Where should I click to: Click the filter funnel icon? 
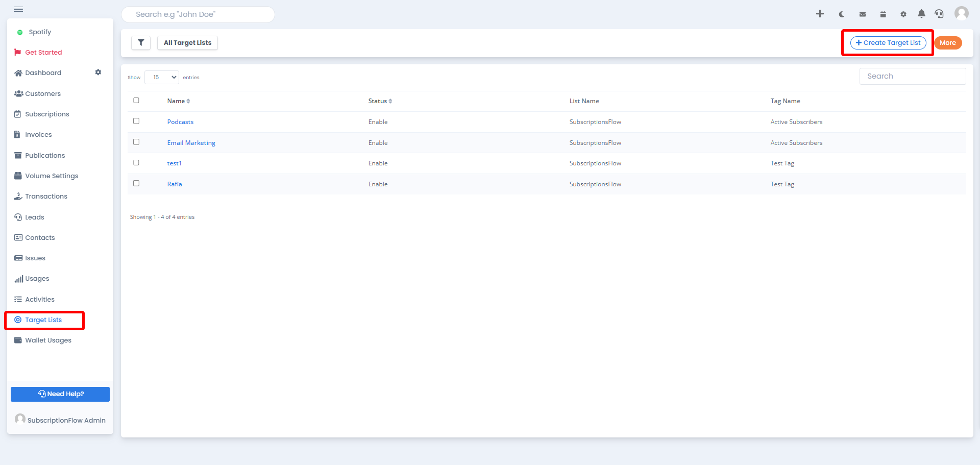pos(141,43)
